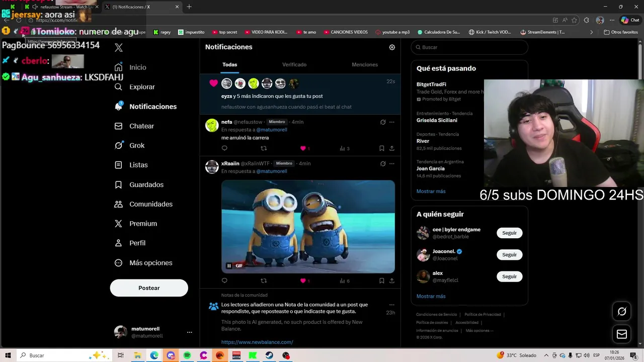
Task: Follow cee | byler endgame
Action: [x=509, y=233]
